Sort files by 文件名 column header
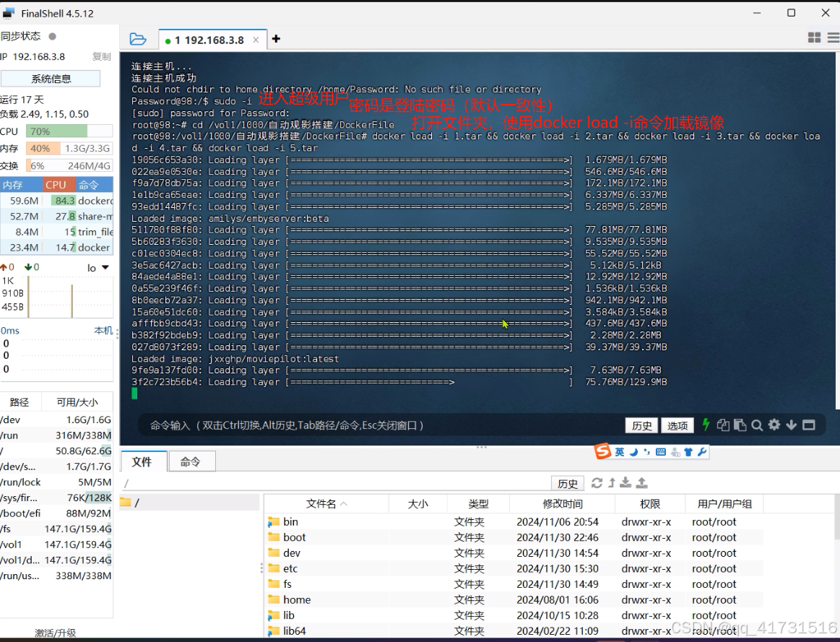 (x=326, y=504)
